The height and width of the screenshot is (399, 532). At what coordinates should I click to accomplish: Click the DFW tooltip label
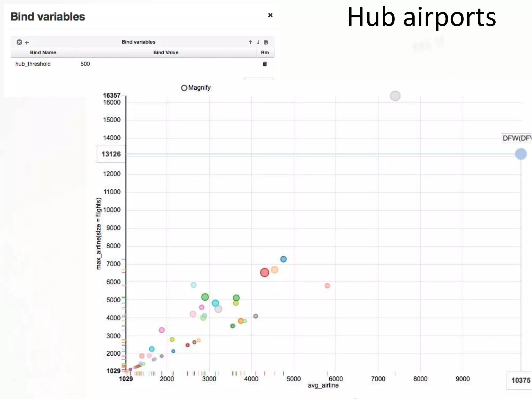(517, 138)
